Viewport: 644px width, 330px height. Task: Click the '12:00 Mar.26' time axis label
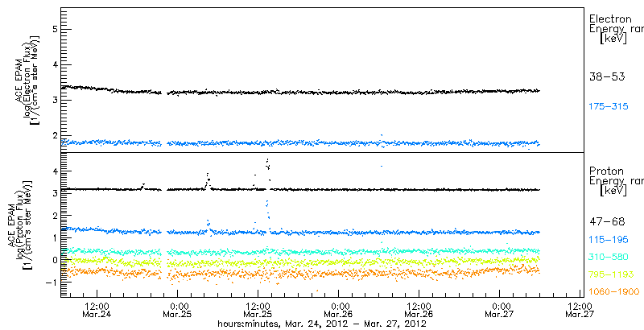point(419,311)
